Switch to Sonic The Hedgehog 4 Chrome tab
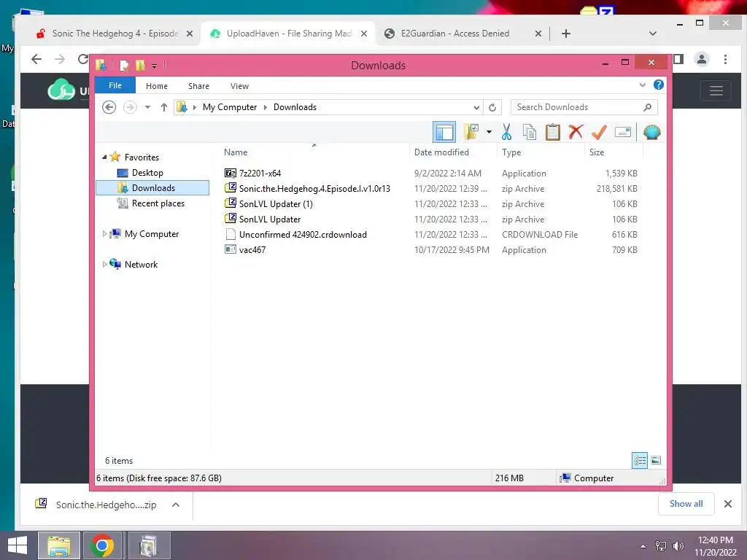 115,34
